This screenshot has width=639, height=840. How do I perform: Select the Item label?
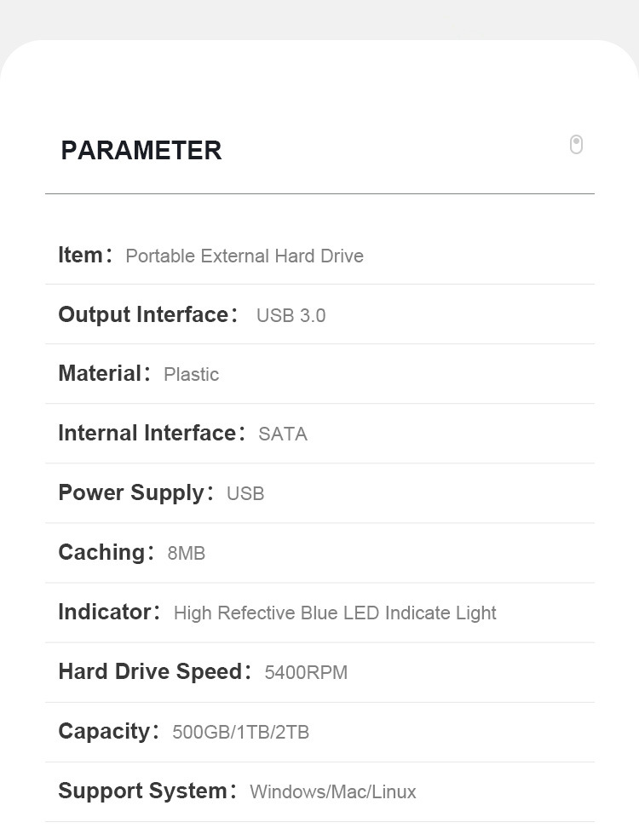pos(81,255)
